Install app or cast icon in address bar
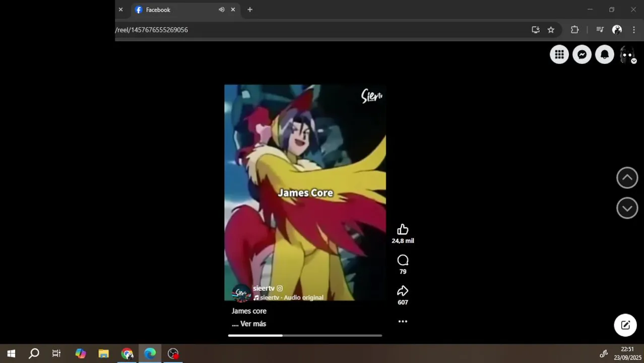 [x=536, y=30]
